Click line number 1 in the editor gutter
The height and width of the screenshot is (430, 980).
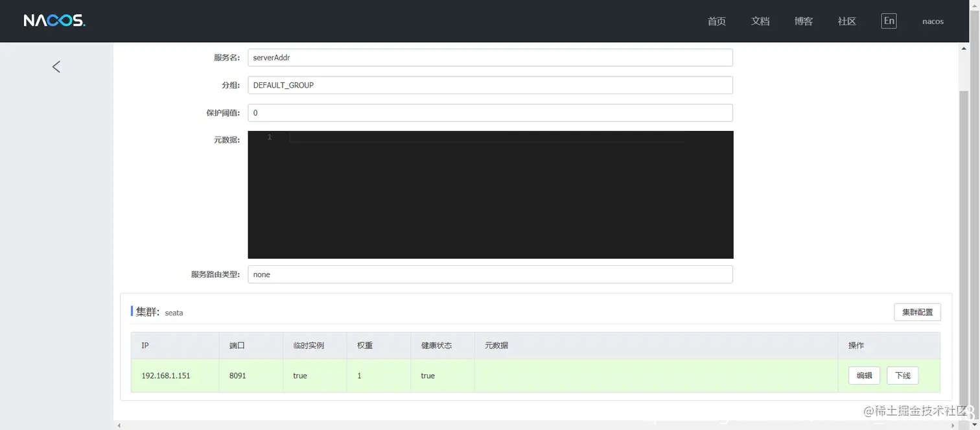click(270, 137)
